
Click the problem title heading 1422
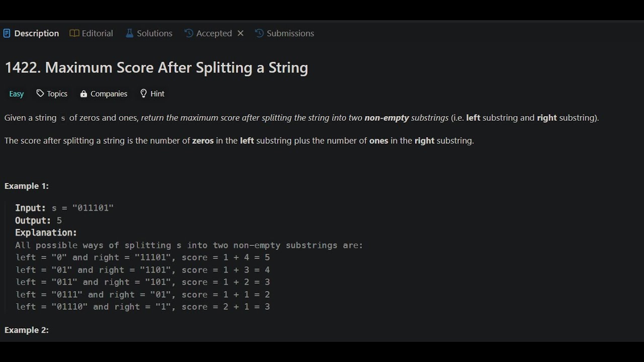pos(156,68)
